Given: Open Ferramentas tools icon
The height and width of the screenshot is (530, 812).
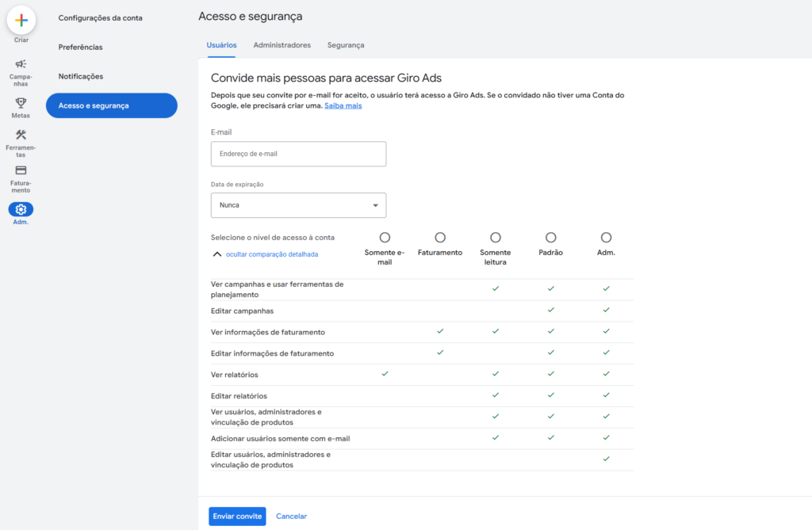Looking at the screenshot, I should pyautogui.click(x=21, y=135).
